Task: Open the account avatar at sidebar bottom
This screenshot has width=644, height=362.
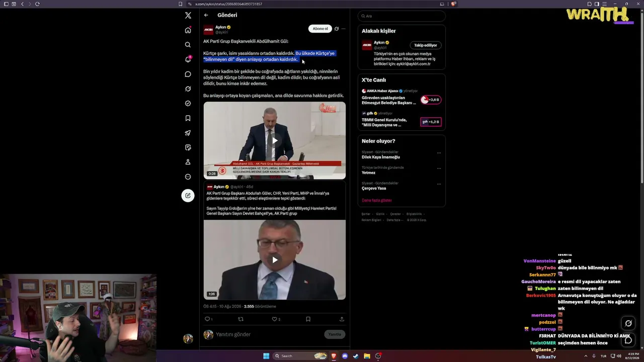Action: click(x=188, y=339)
